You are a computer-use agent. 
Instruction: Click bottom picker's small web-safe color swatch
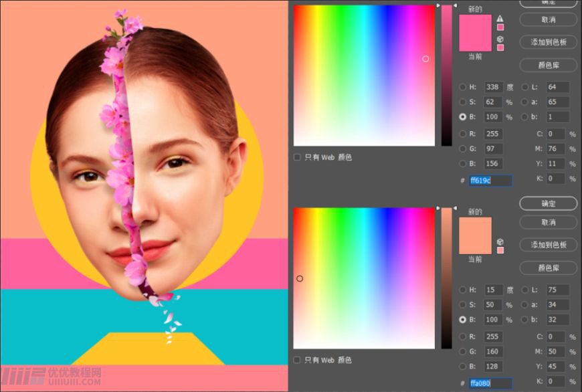[500, 250]
